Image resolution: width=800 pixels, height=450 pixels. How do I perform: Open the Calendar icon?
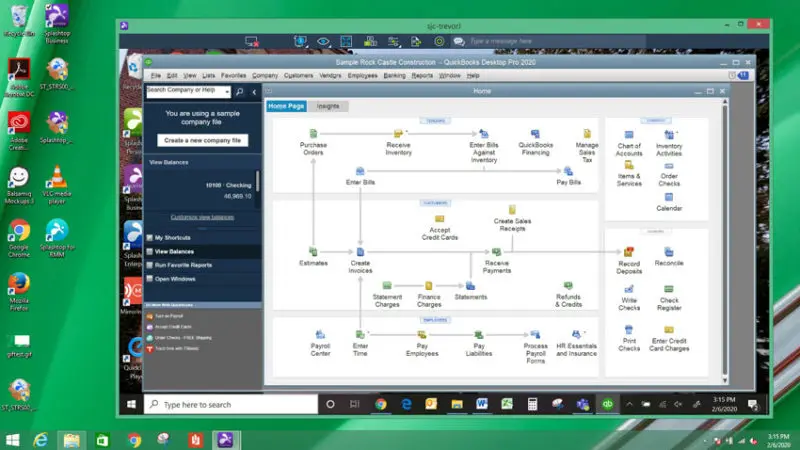669,197
